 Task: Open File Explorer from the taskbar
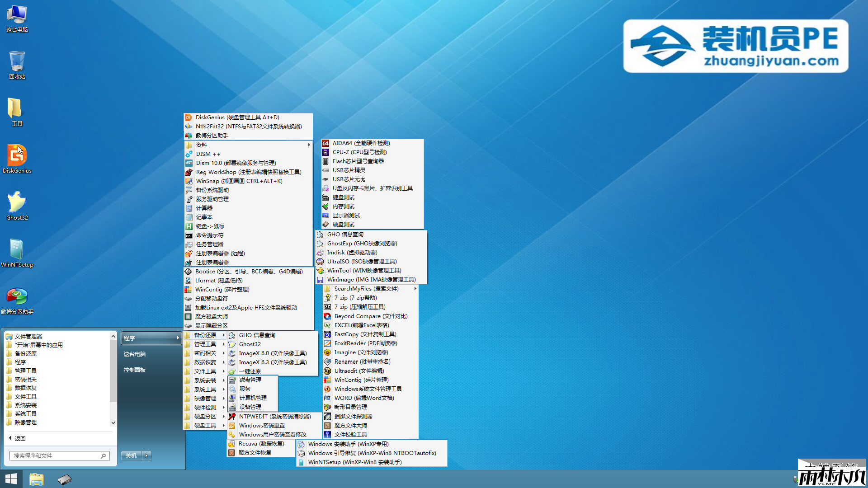[x=36, y=479]
